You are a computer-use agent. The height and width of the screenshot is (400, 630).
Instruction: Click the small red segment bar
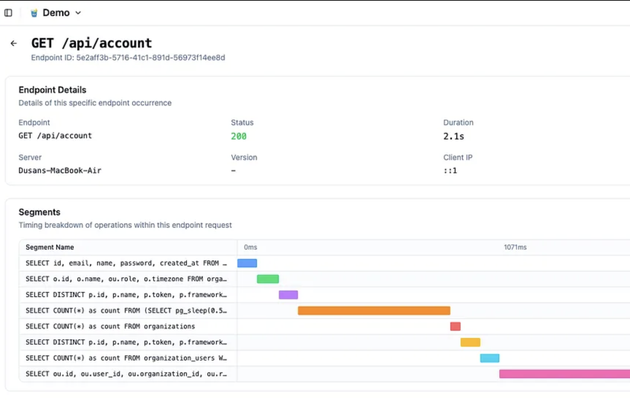455,326
